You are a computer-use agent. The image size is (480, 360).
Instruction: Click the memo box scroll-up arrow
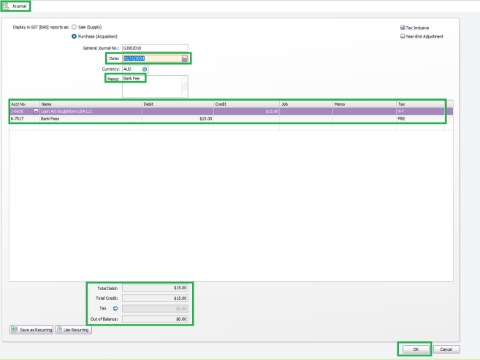[185, 79]
